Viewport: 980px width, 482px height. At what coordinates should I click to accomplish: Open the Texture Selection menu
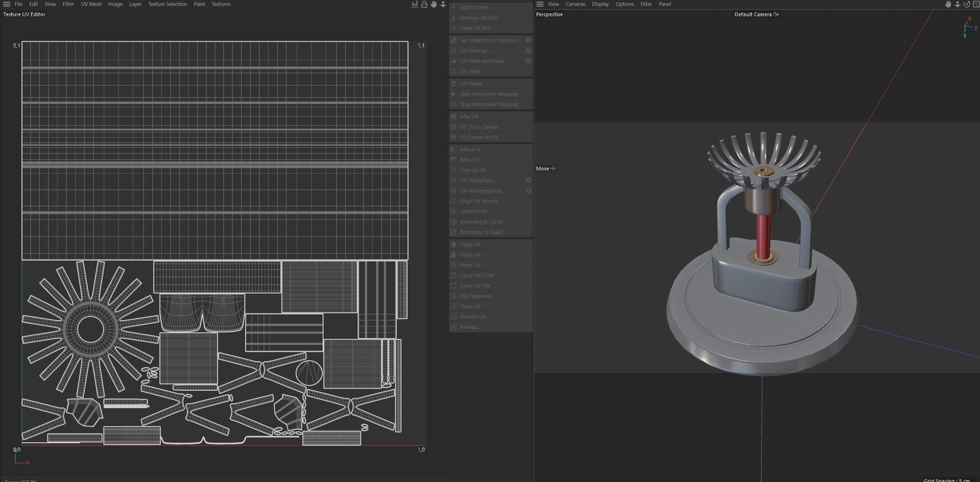[x=167, y=4]
